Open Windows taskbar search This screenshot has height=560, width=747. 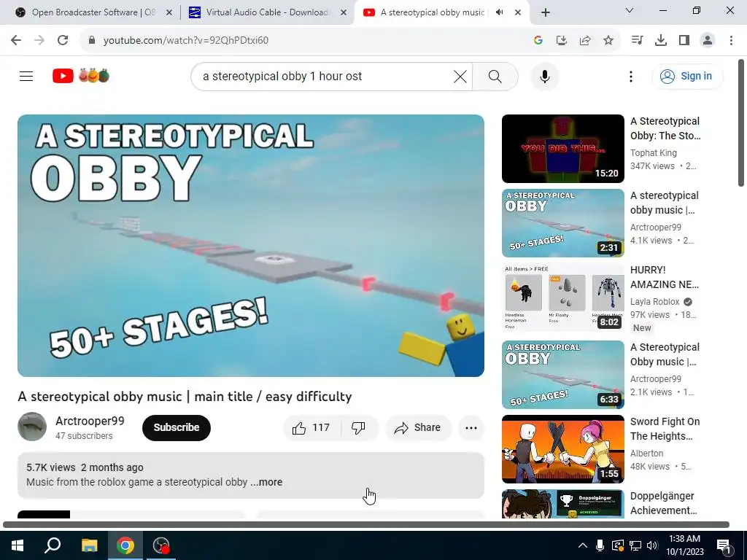click(53, 545)
